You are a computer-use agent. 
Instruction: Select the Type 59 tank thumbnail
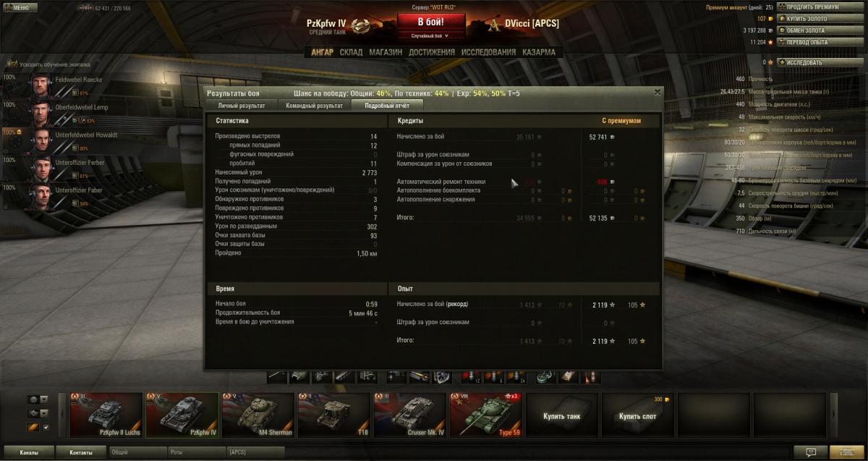[486, 415]
